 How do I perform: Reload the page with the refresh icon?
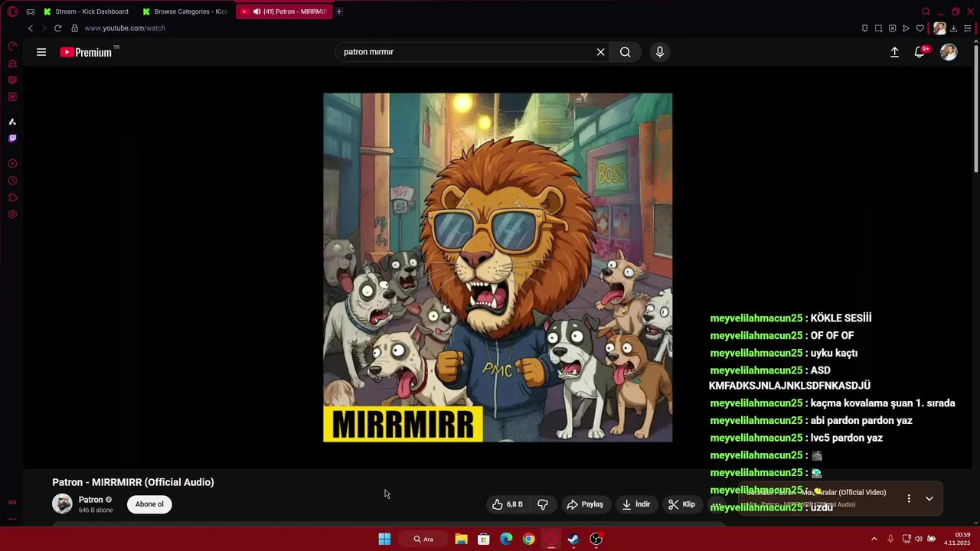57,28
